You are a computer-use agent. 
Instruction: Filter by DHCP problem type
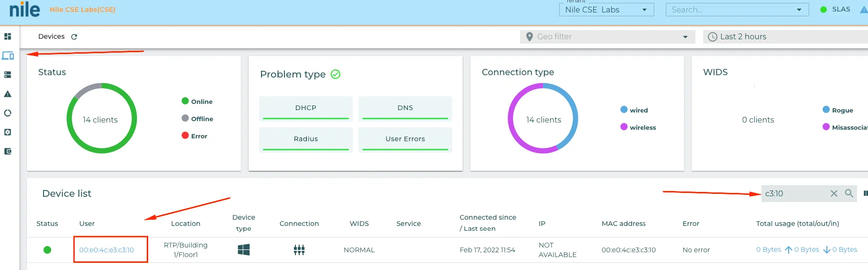tap(306, 109)
